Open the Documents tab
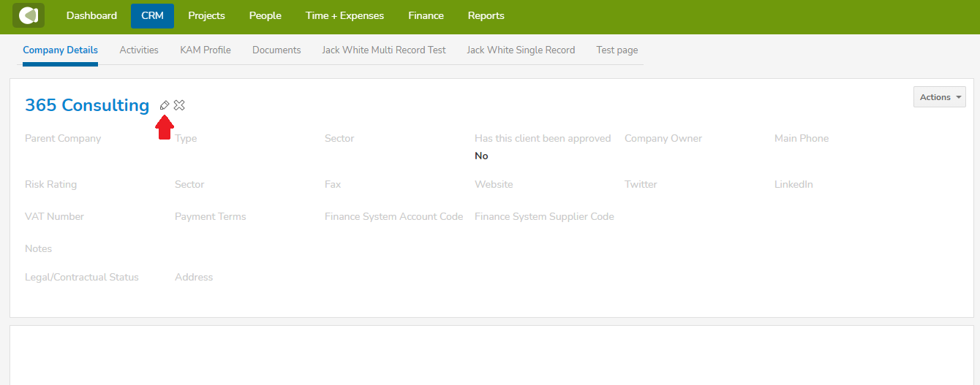Image resolution: width=980 pixels, height=385 pixels. pos(276,50)
